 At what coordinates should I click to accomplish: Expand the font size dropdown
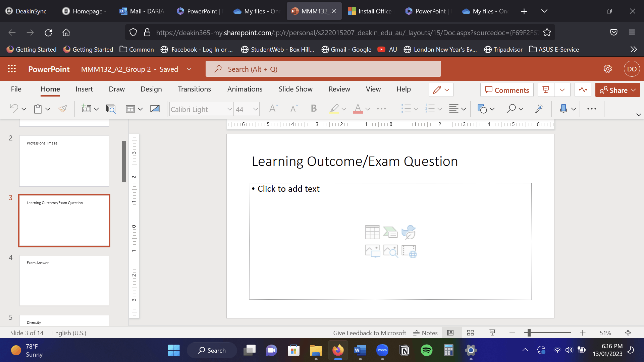coord(255,109)
